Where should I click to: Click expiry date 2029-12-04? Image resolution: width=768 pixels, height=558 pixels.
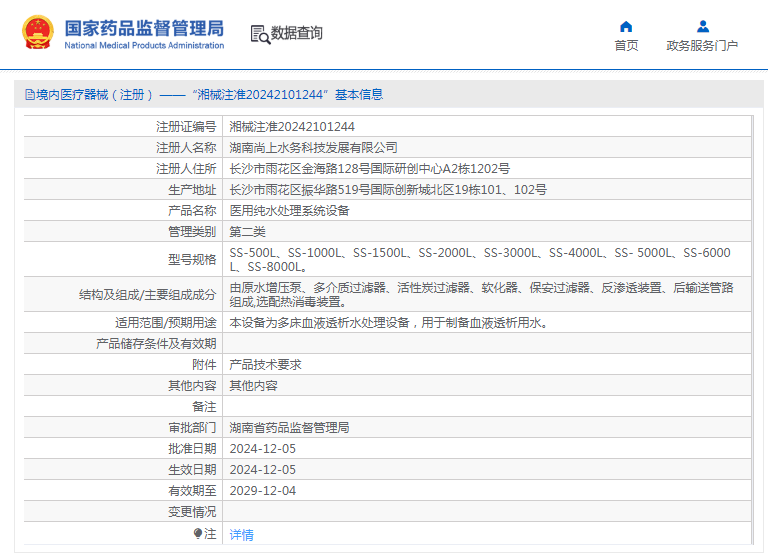pyautogui.click(x=263, y=491)
